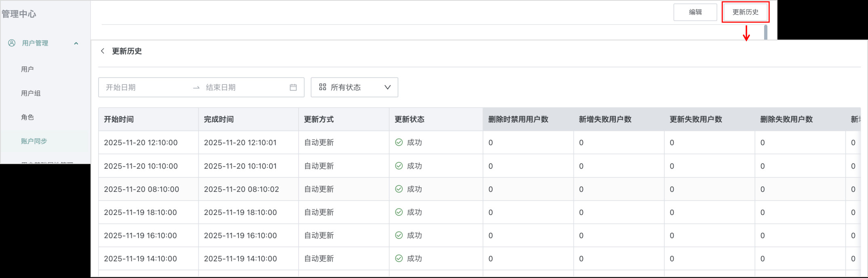
Task: Click the grid icon in 所有状态 filter
Action: 322,87
